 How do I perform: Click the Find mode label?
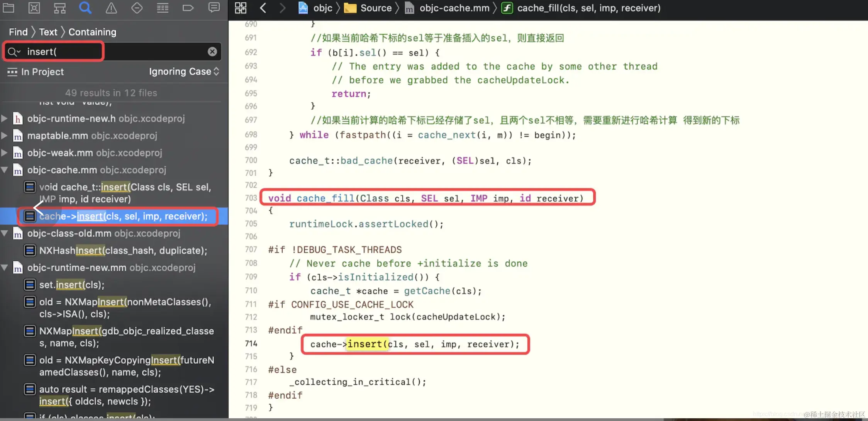[18, 32]
